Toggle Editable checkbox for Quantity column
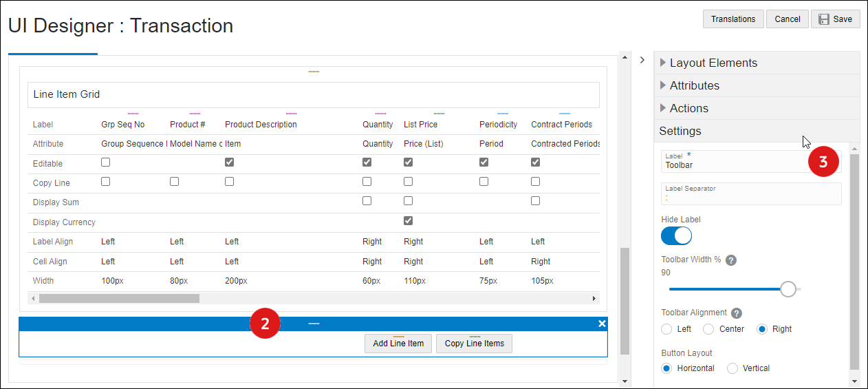The height and width of the screenshot is (389, 868). pos(367,162)
